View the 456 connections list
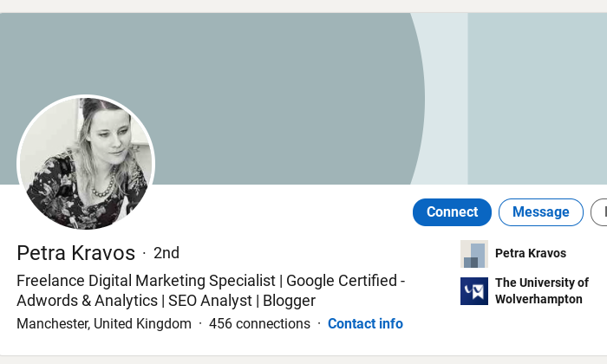 pyautogui.click(x=259, y=323)
